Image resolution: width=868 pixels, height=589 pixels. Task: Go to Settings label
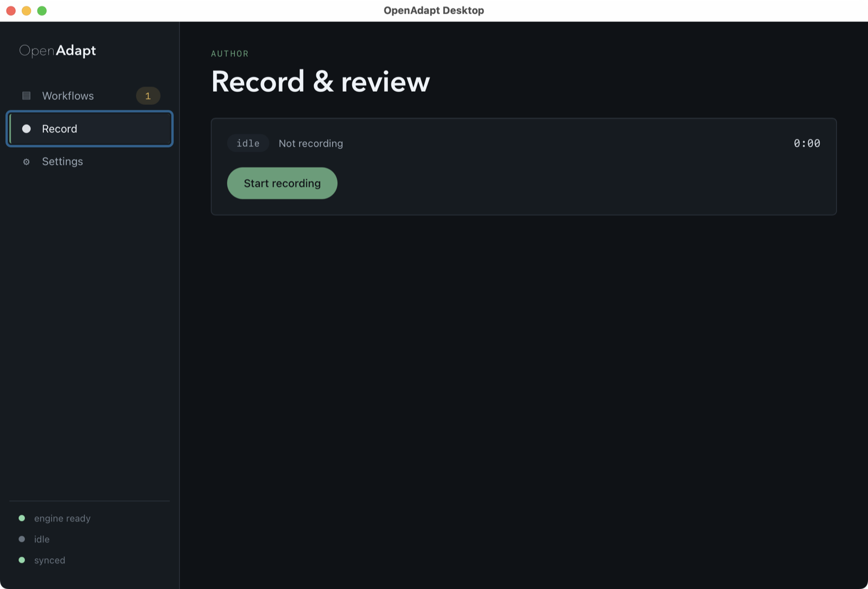[x=62, y=161]
